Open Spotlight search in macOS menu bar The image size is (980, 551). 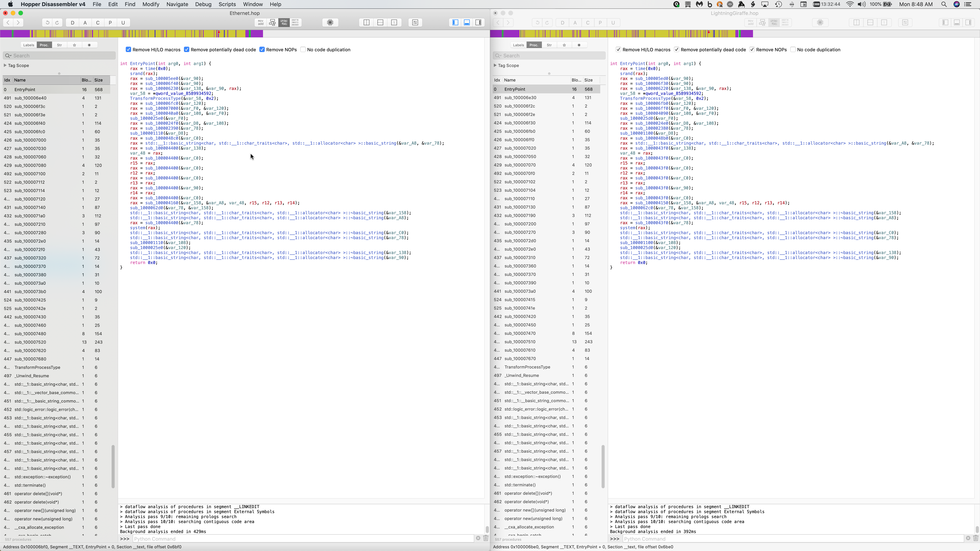coord(944,4)
